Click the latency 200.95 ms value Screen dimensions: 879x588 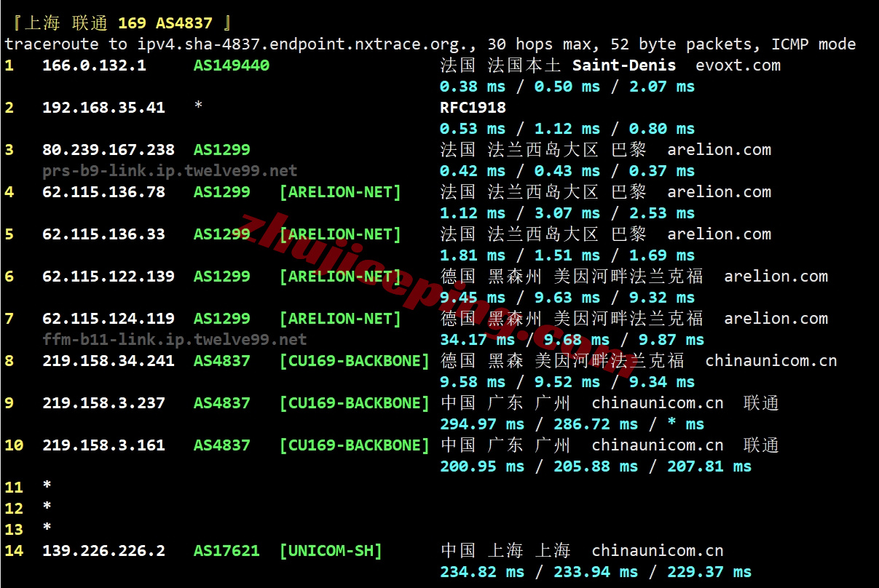[x=482, y=466]
